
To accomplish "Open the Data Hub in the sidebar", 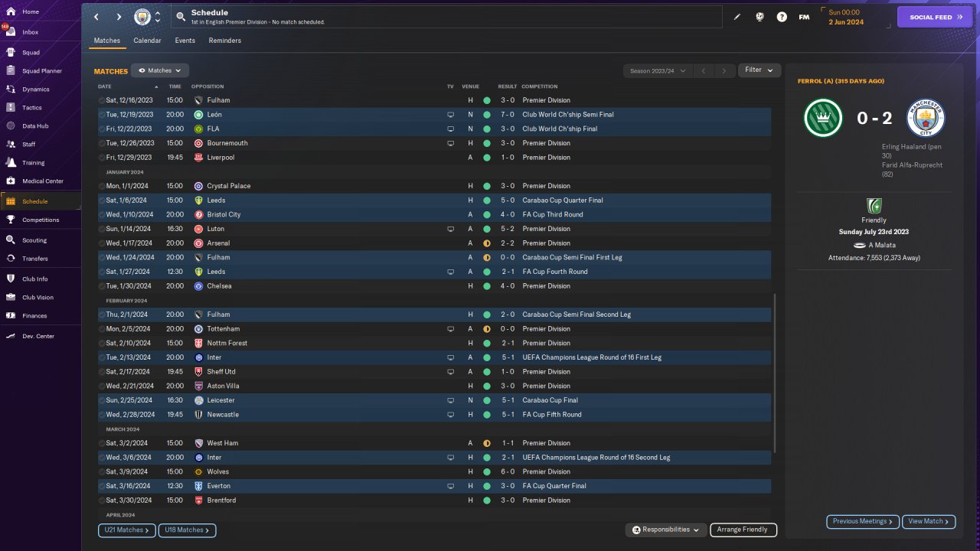I will pyautogui.click(x=40, y=126).
